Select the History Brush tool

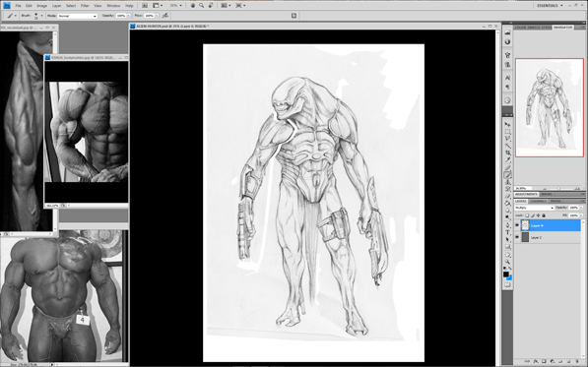point(507,189)
